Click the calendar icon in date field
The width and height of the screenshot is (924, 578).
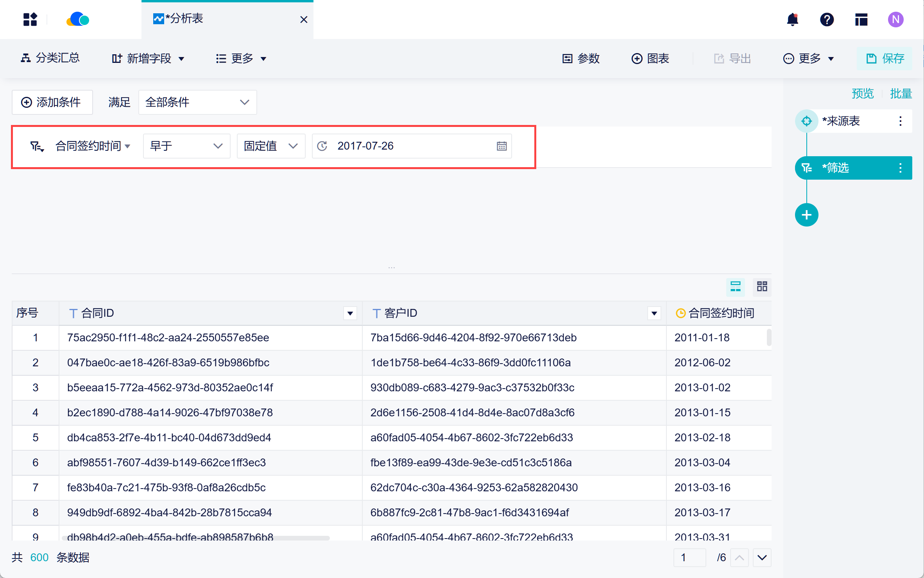501,146
